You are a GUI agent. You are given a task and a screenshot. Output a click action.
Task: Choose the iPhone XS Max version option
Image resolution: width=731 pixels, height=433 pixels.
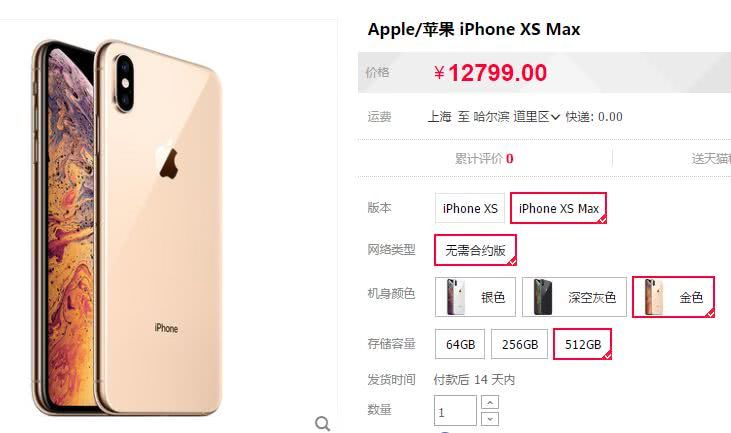click(x=559, y=208)
